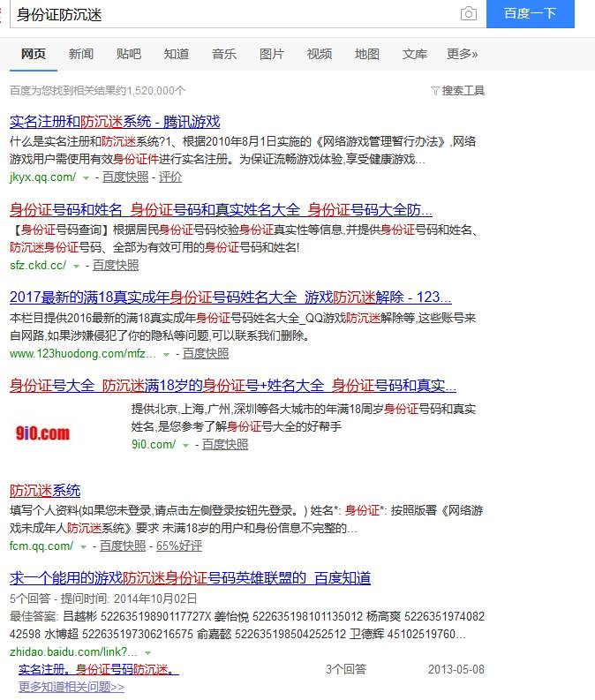Expand the 更多» tab menu
Image resolution: width=595 pixels, height=700 pixels.
click(462, 54)
